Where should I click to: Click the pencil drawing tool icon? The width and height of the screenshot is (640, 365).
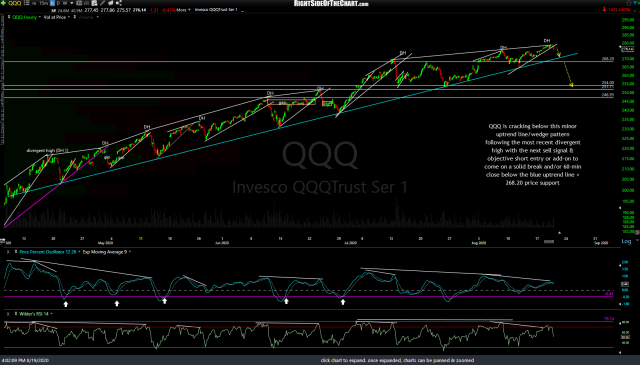102,3
